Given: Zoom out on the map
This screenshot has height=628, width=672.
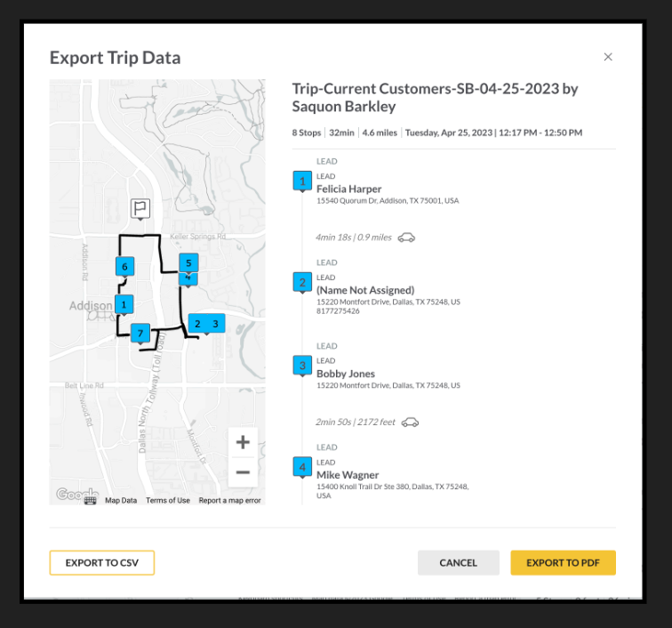Looking at the screenshot, I should tap(243, 472).
